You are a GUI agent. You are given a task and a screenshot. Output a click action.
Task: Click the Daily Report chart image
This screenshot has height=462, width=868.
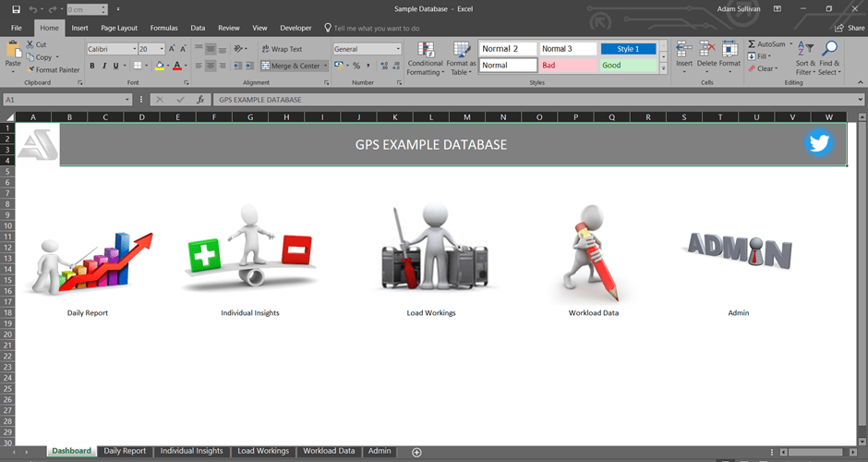[88, 263]
